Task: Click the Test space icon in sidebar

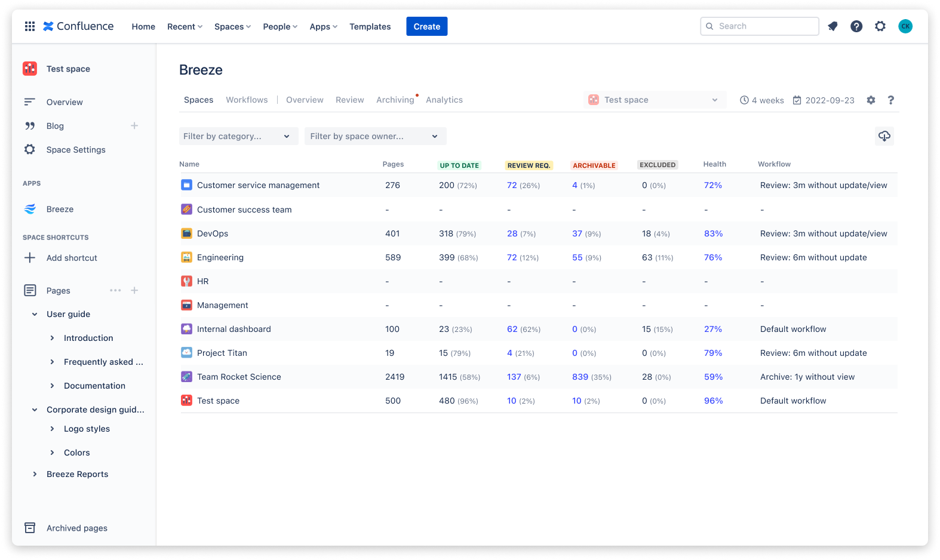Action: [x=30, y=69]
